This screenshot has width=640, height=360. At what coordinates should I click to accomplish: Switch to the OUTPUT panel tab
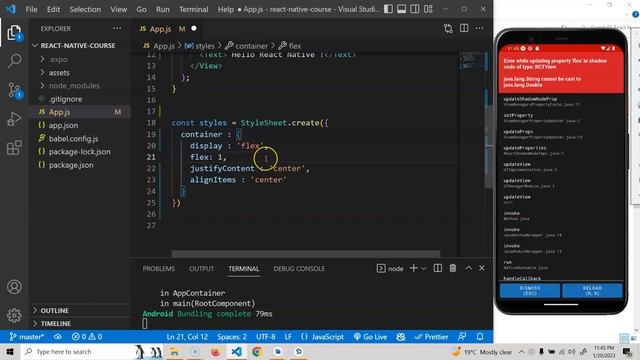click(x=202, y=269)
